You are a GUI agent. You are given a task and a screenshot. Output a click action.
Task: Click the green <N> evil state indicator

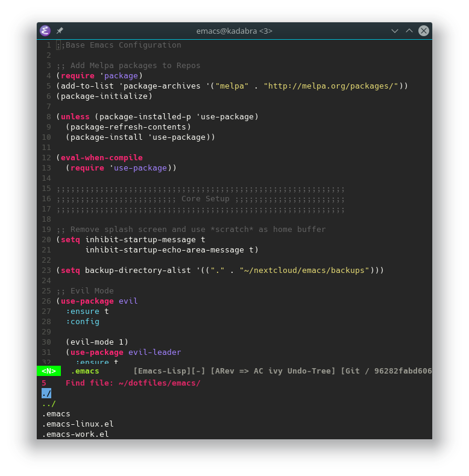coord(49,371)
